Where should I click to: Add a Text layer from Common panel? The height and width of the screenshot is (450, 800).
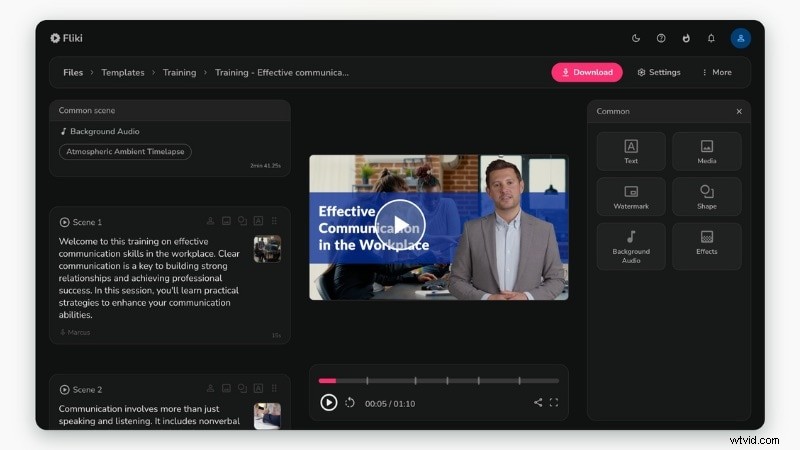pyautogui.click(x=631, y=151)
